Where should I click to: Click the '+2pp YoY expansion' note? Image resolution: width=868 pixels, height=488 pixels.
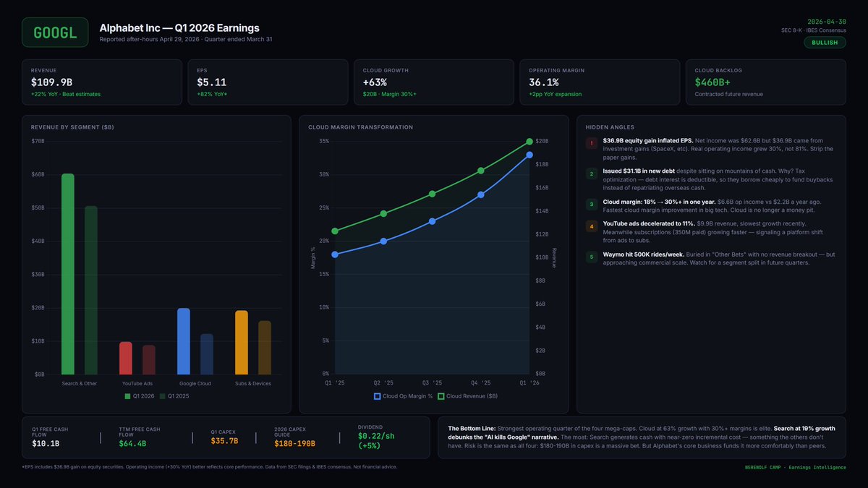(x=555, y=95)
